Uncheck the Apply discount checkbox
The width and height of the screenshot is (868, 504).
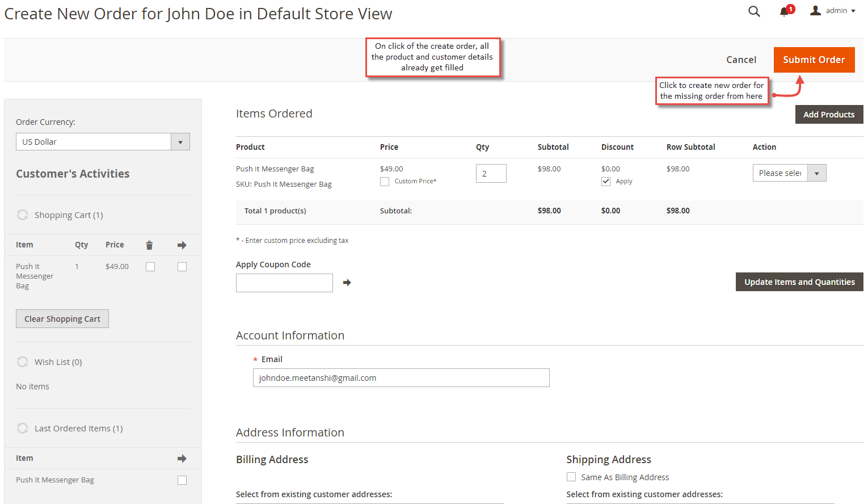pos(606,181)
